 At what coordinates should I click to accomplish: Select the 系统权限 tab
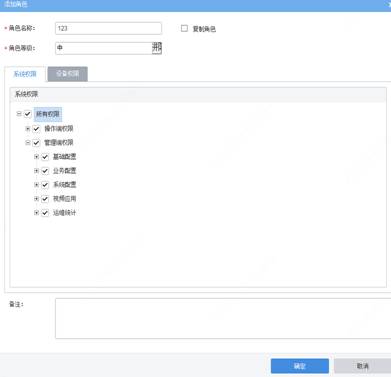click(x=25, y=74)
